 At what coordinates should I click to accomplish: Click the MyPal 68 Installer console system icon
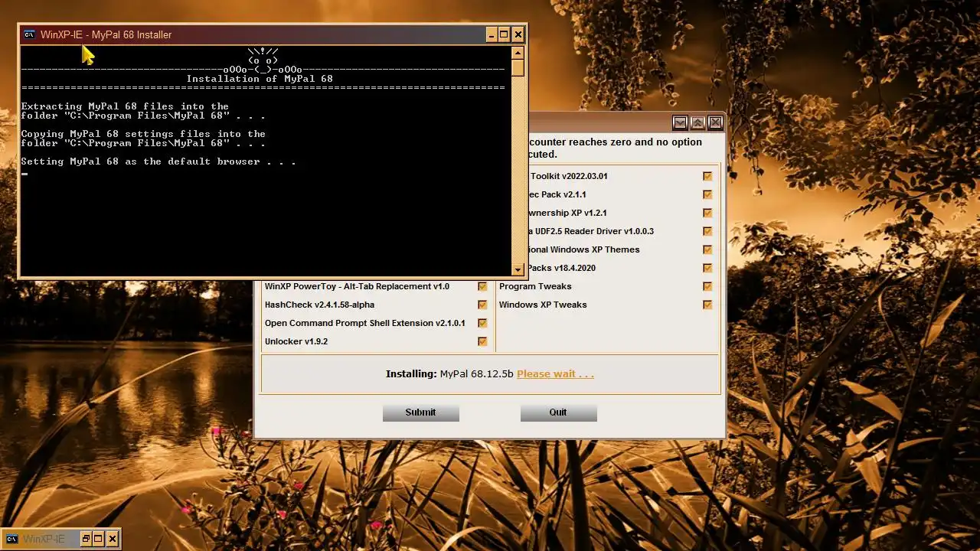29,34
